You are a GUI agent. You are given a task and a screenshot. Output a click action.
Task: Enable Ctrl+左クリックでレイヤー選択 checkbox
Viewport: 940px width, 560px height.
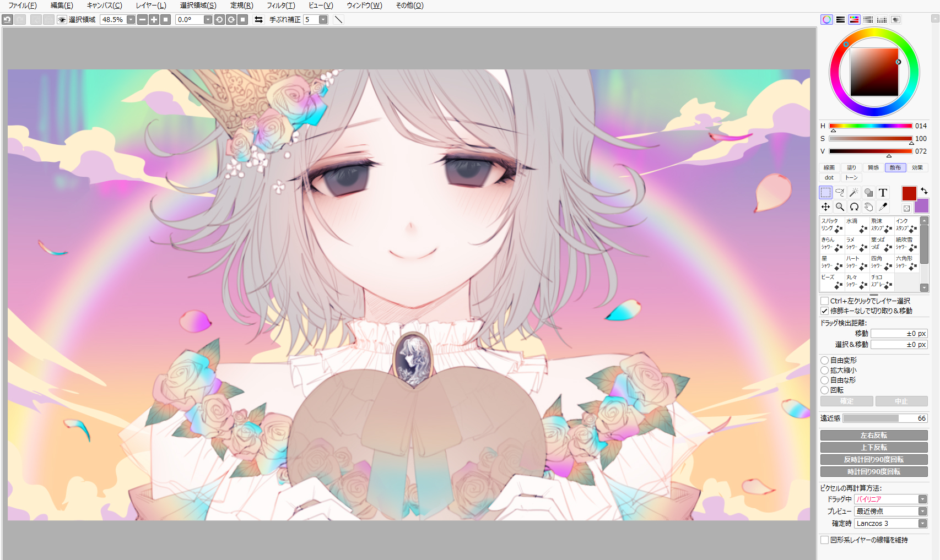[825, 301]
